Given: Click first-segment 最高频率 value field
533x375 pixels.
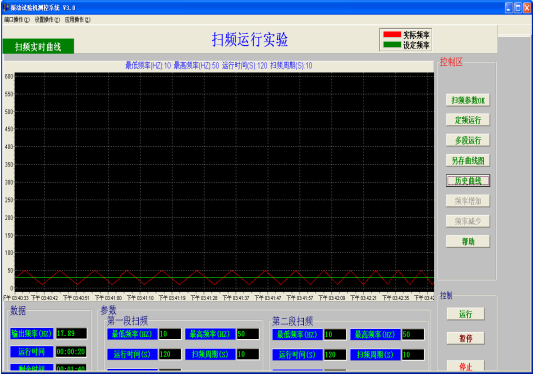Looking at the screenshot, I should pos(248,334).
